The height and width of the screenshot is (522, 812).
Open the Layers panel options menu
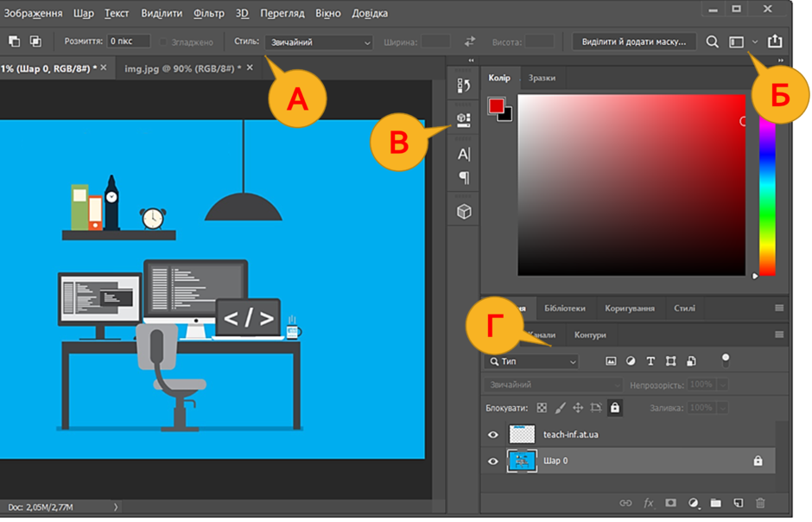(x=779, y=334)
